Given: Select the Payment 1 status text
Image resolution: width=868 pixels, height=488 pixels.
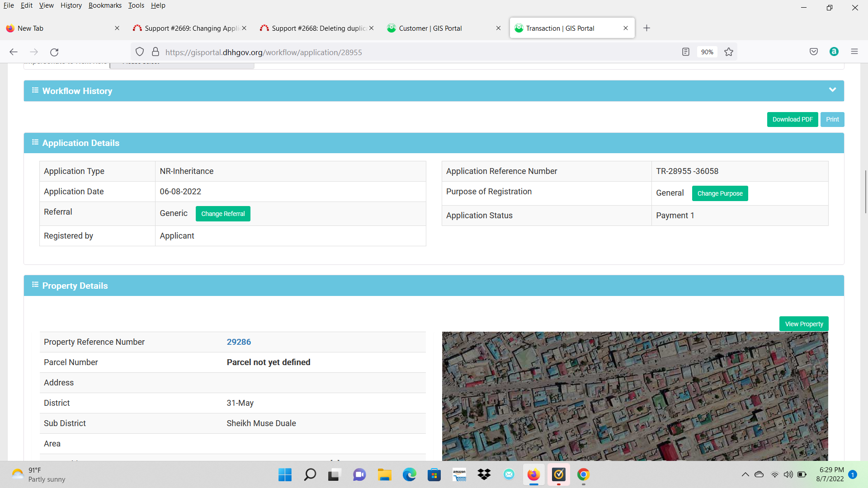Looking at the screenshot, I should coord(675,216).
